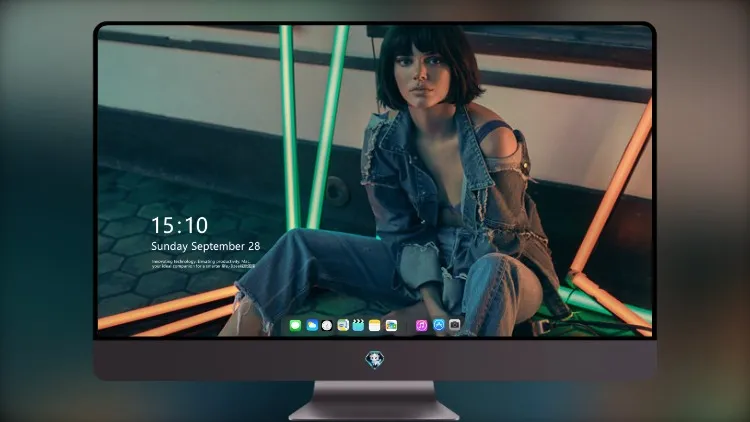The height and width of the screenshot is (422, 750).
Task: Click the dock gap between Photos and iTunes
Action: click(407, 325)
